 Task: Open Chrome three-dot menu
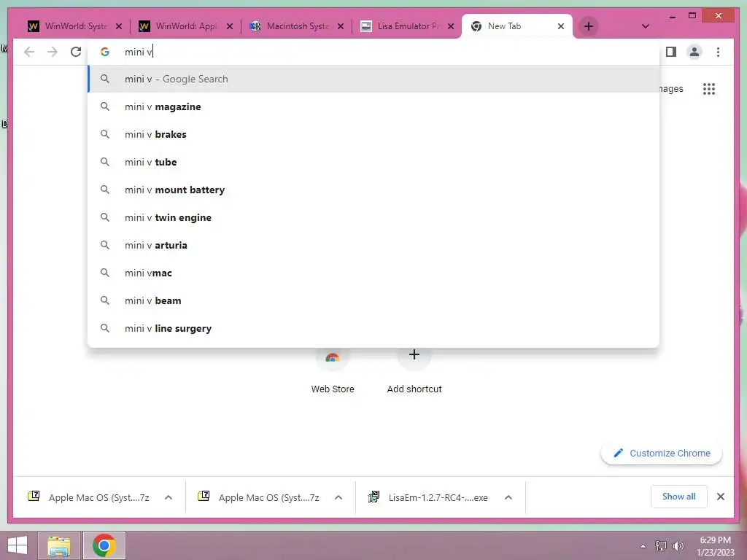[718, 52]
